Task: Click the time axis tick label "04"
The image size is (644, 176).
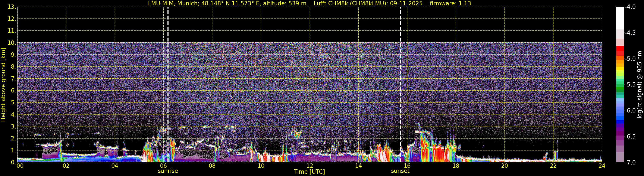Action: pyautogui.click(x=115, y=166)
